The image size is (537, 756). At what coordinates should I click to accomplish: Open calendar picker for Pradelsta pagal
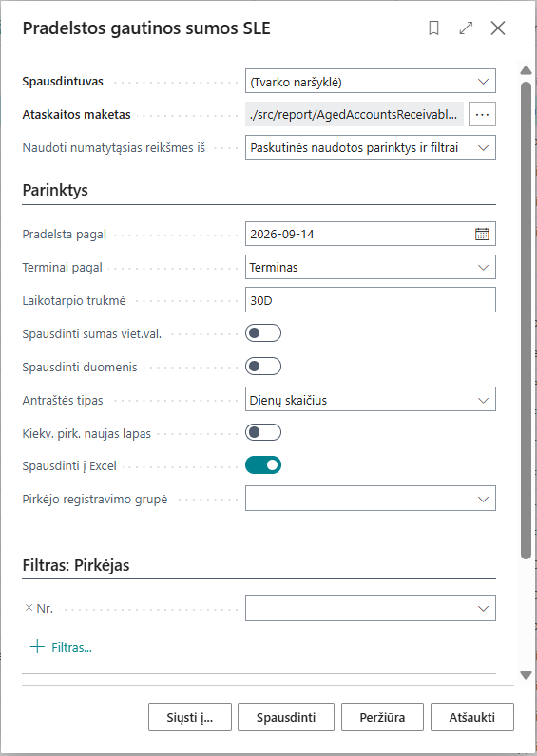pos(482,234)
